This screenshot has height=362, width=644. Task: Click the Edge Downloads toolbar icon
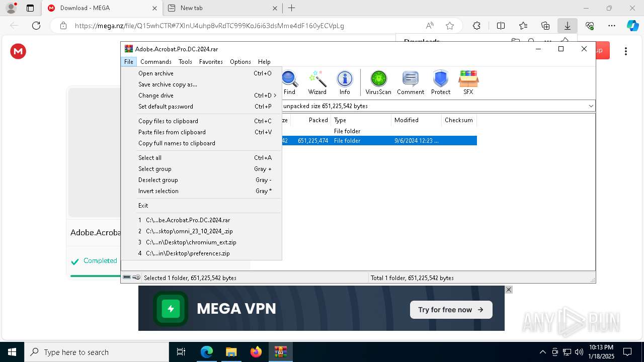point(568,26)
